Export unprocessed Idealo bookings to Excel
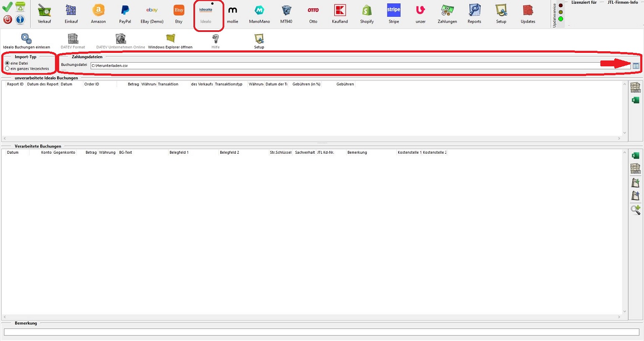This screenshot has height=341, width=644. 635,100
